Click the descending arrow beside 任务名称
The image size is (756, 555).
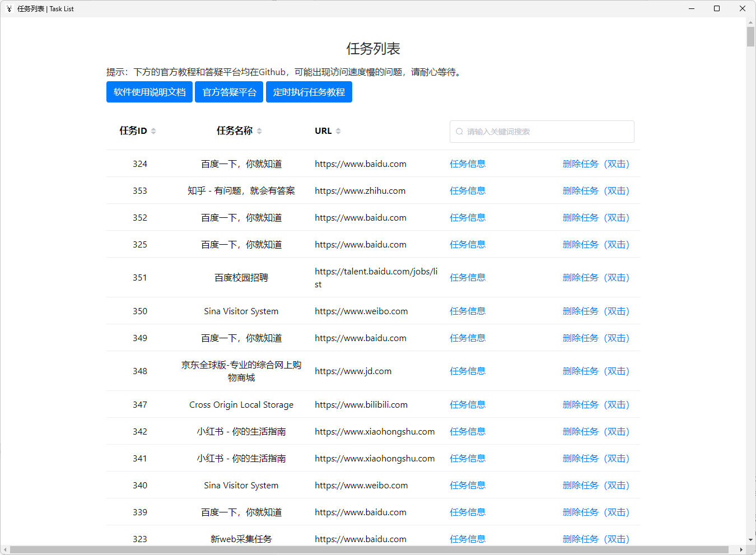(260, 134)
